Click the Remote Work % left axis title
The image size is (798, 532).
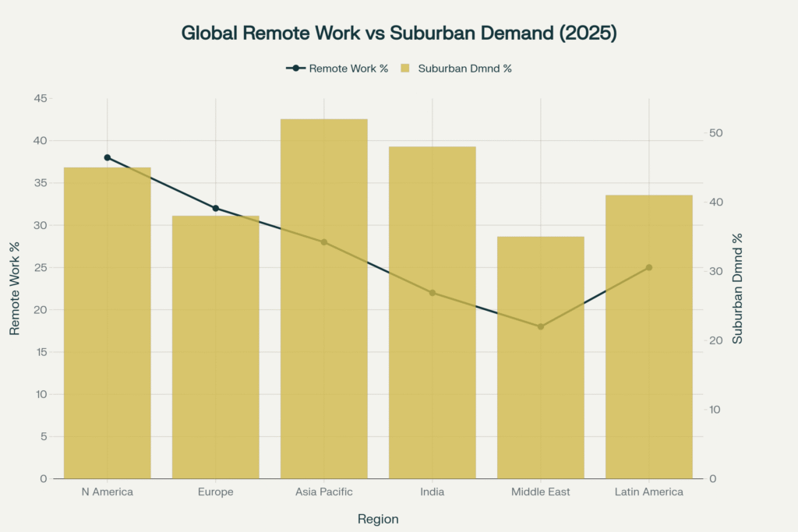click(15, 288)
